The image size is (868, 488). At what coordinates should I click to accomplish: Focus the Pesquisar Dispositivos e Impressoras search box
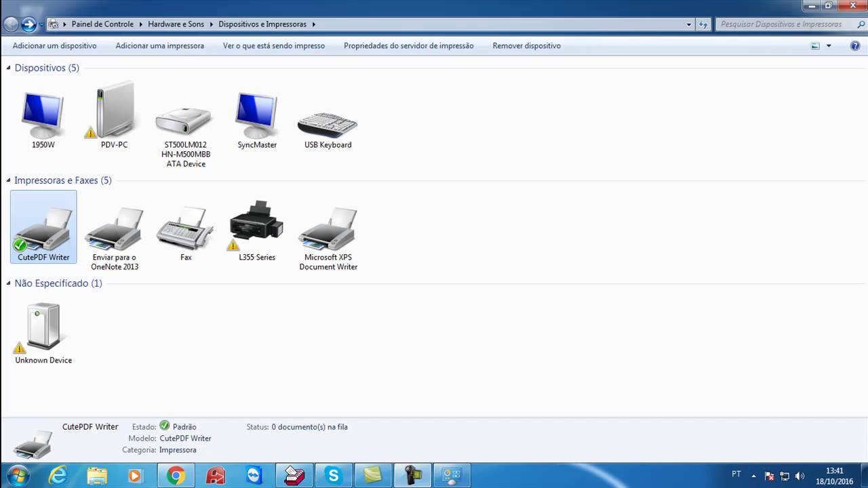790,24
